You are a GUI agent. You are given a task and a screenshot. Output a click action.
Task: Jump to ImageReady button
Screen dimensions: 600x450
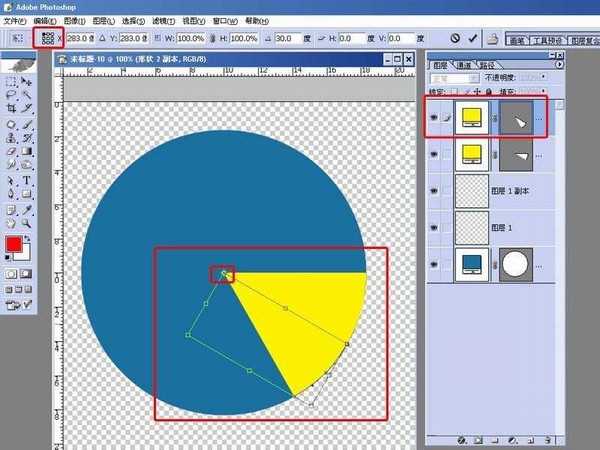13,305
